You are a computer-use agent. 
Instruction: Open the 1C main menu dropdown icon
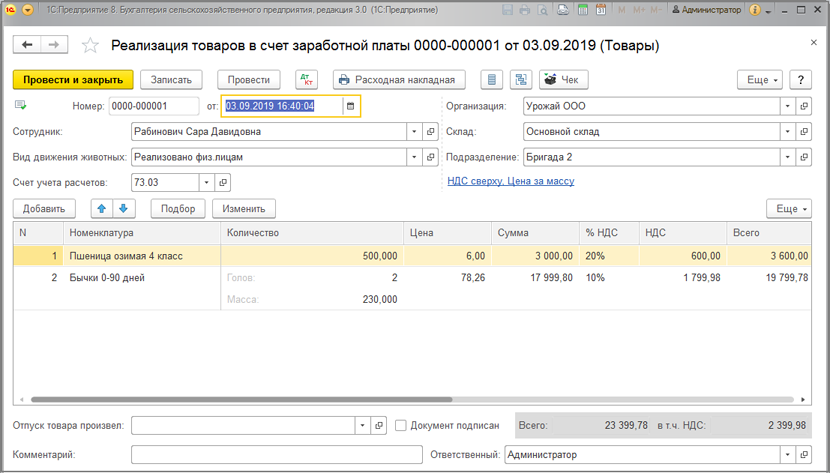pos(28,10)
